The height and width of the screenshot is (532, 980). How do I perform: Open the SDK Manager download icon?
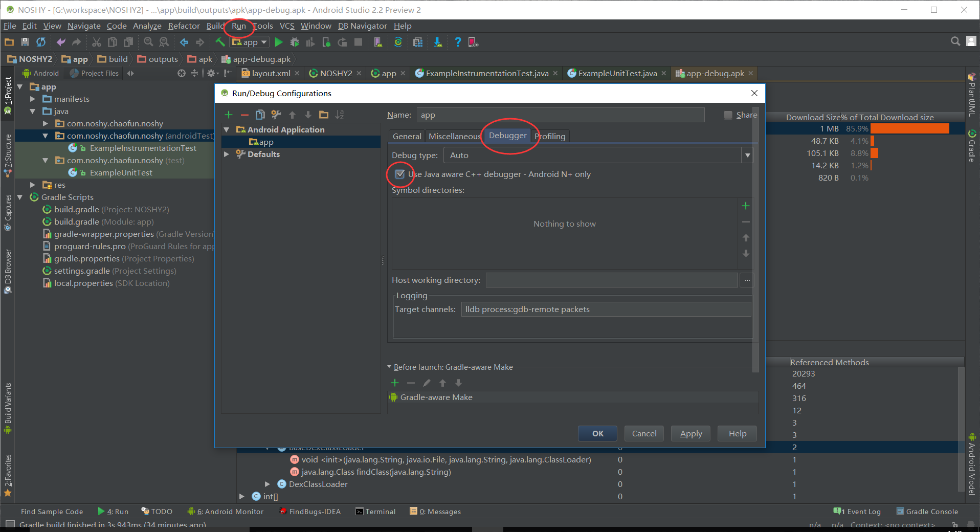point(438,42)
